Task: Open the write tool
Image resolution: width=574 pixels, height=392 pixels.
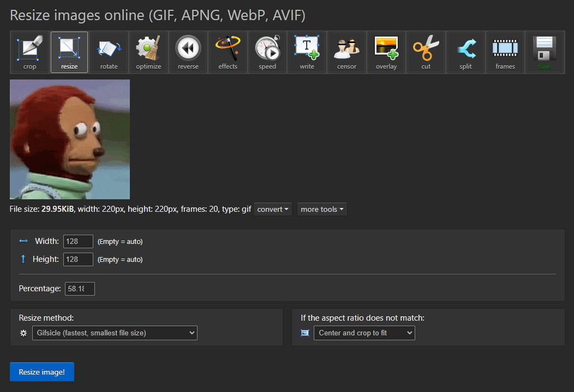Action: 307,52
